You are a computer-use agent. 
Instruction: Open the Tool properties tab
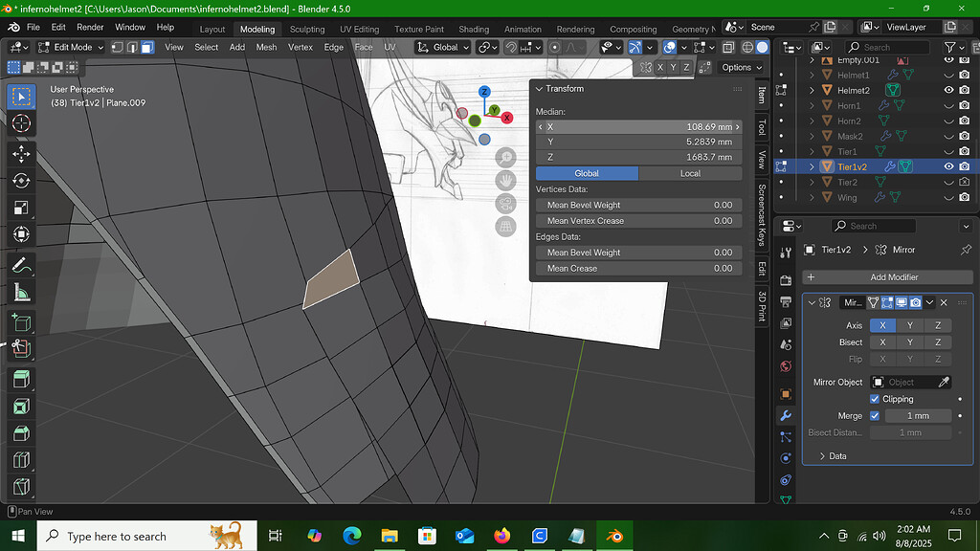786,253
